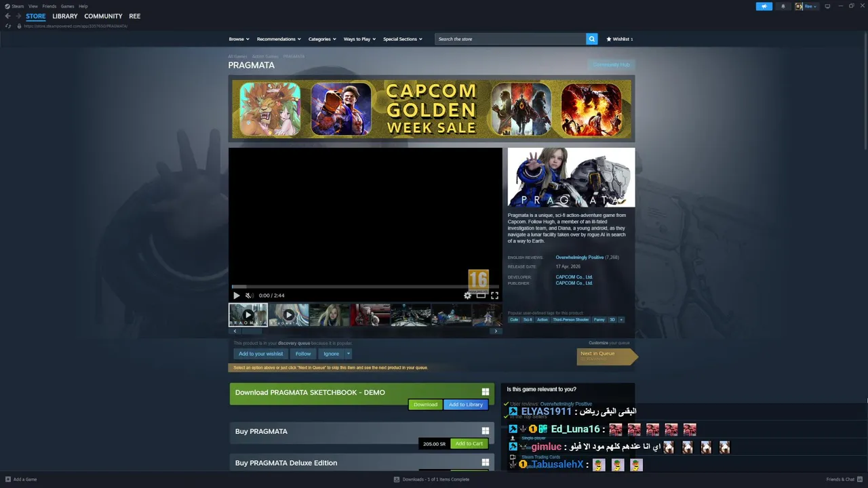Enter Big Picture mode via monitor icon
Viewport: 868px width, 488px height.
tap(827, 6)
